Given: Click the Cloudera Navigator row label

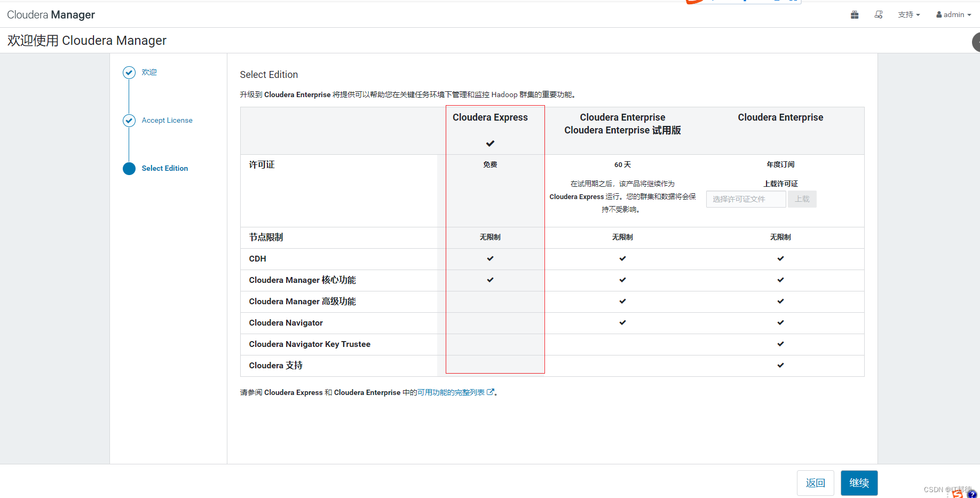Looking at the screenshot, I should (286, 322).
